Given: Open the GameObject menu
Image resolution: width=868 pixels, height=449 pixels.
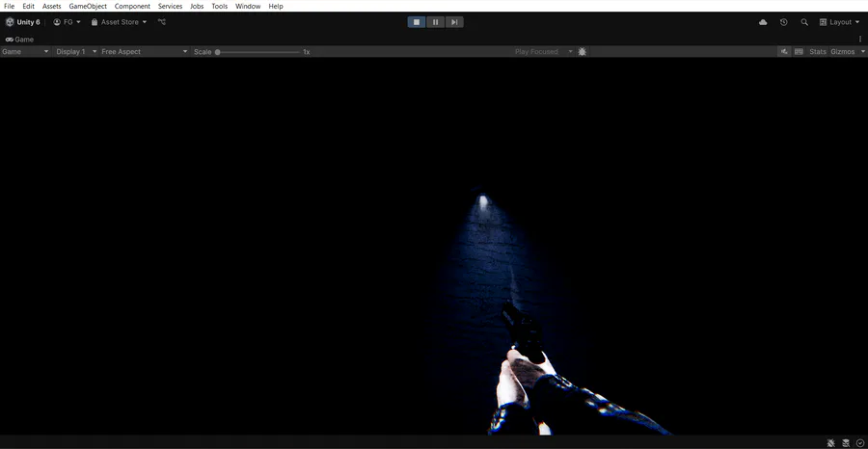Looking at the screenshot, I should point(88,6).
